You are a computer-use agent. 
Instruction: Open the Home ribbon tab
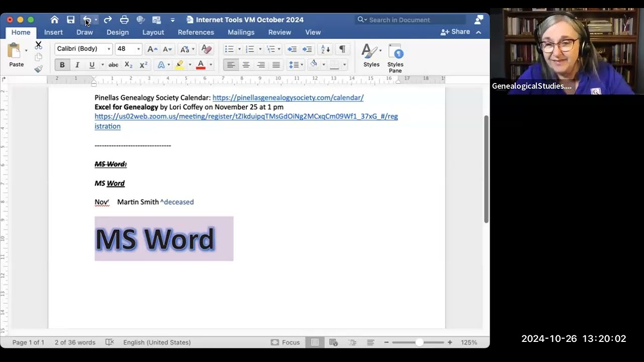(x=21, y=32)
